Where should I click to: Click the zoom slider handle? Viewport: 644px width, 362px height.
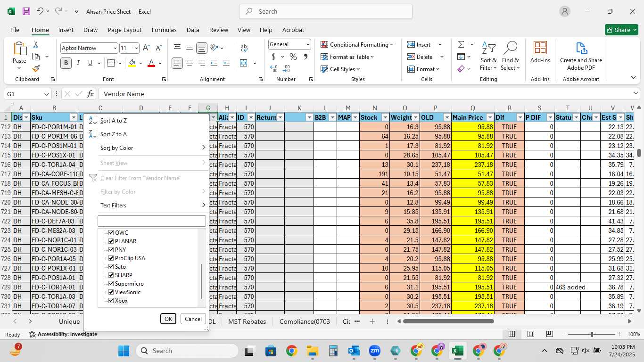[592, 334]
